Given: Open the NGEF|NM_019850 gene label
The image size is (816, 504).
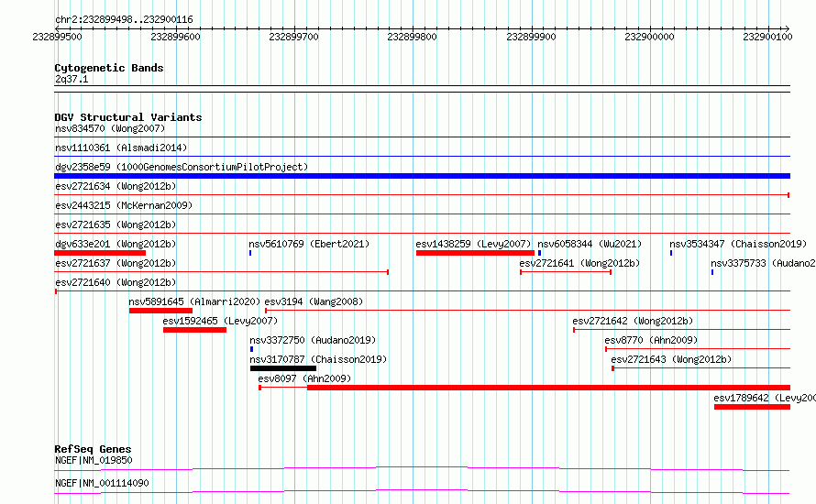Looking at the screenshot, I should click(94, 460).
